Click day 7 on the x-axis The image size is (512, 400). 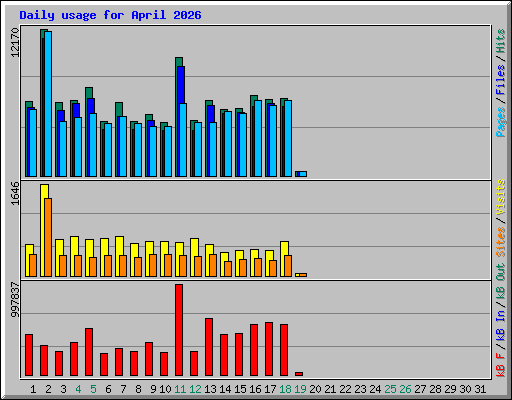(123, 389)
